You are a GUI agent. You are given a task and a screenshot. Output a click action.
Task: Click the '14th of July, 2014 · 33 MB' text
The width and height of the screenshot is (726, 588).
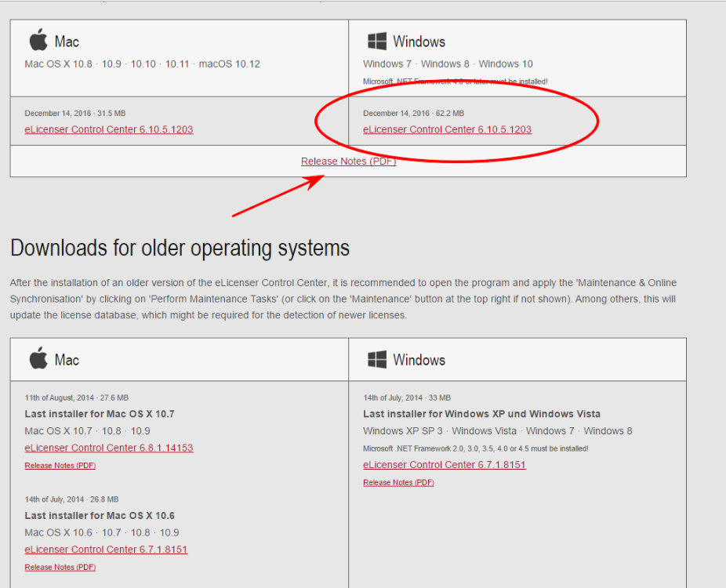click(407, 397)
